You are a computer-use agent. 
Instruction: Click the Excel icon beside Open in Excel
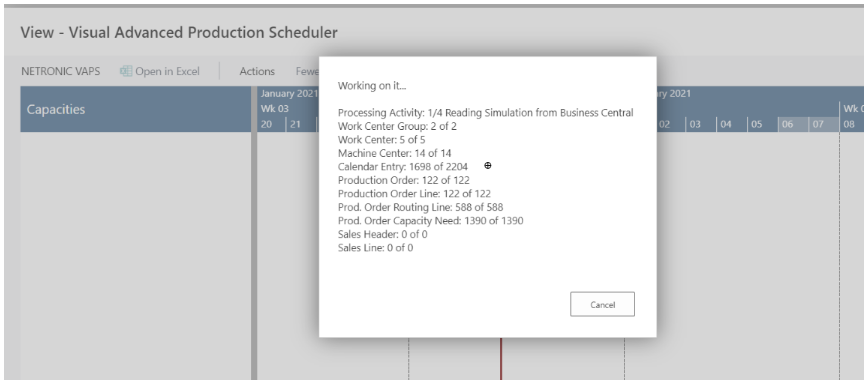point(126,71)
